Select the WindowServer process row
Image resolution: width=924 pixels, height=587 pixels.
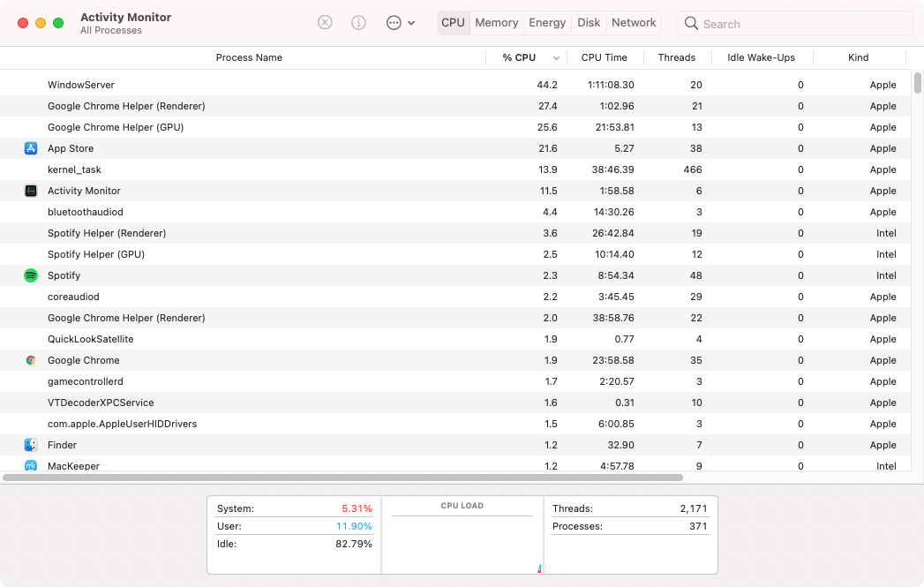coord(454,84)
